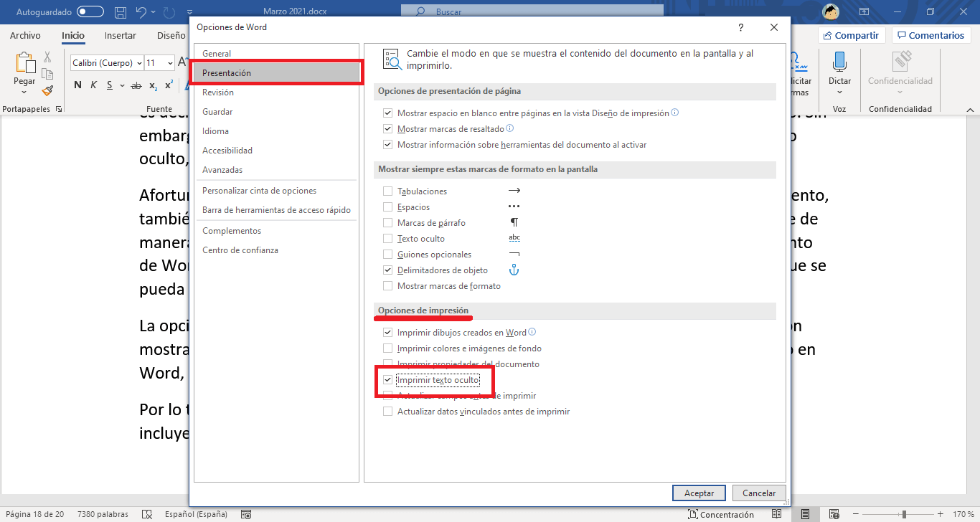Check Mostrar marcas de formato checkbox

pyautogui.click(x=388, y=286)
